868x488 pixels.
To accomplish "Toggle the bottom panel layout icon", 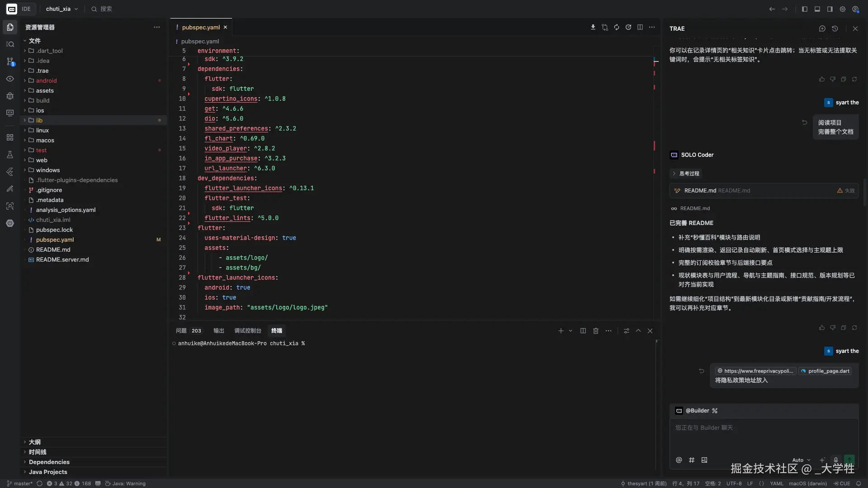I will 817,9.
